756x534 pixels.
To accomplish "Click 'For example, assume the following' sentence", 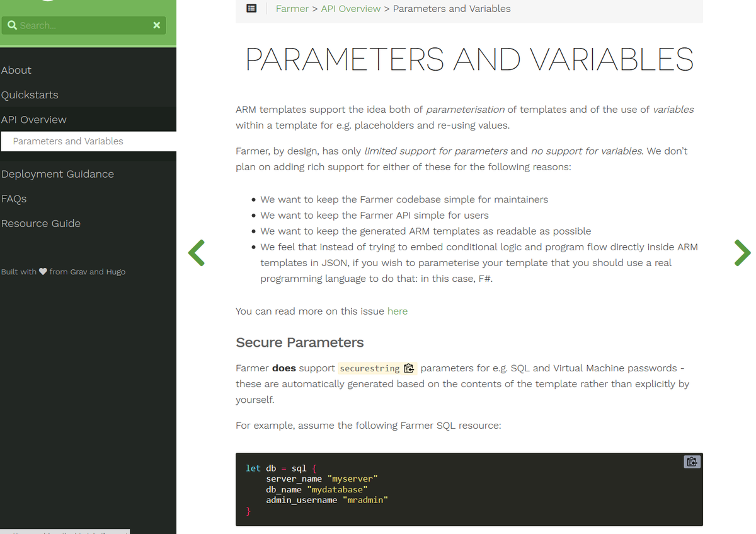I will (369, 426).
